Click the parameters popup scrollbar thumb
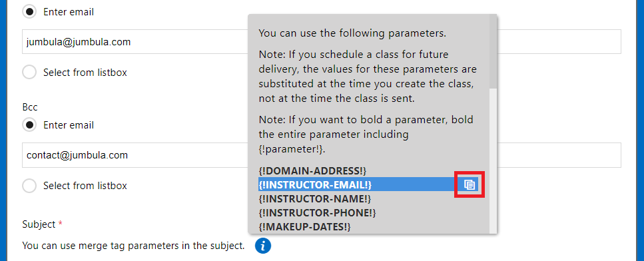This screenshot has height=261, width=644. 493,52
